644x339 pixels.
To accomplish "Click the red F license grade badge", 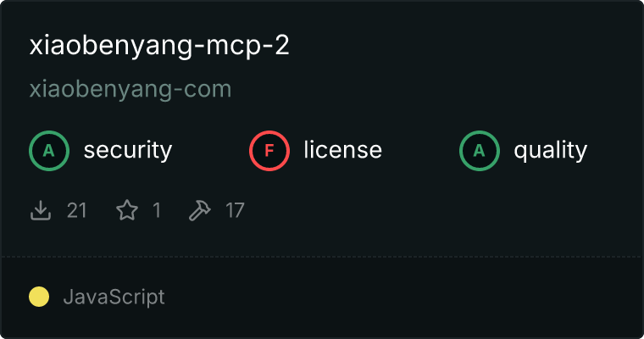I will pos(269,151).
